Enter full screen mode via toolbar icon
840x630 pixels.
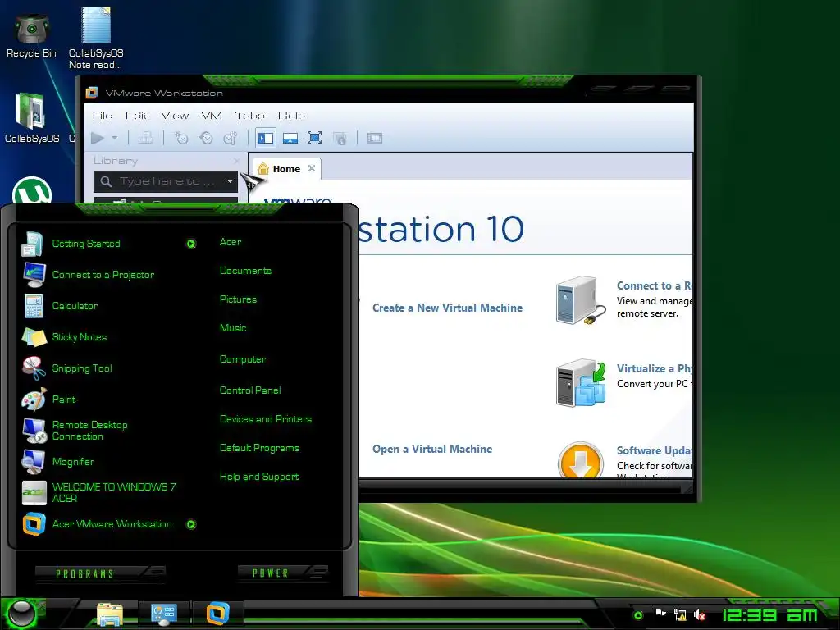[314, 138]
